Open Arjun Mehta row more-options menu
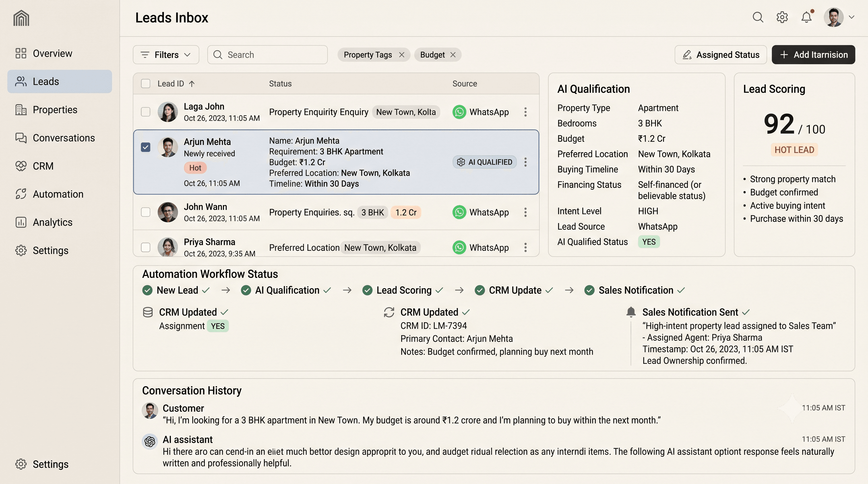Viewport: 868px width, 484px height. pos(525,162)
